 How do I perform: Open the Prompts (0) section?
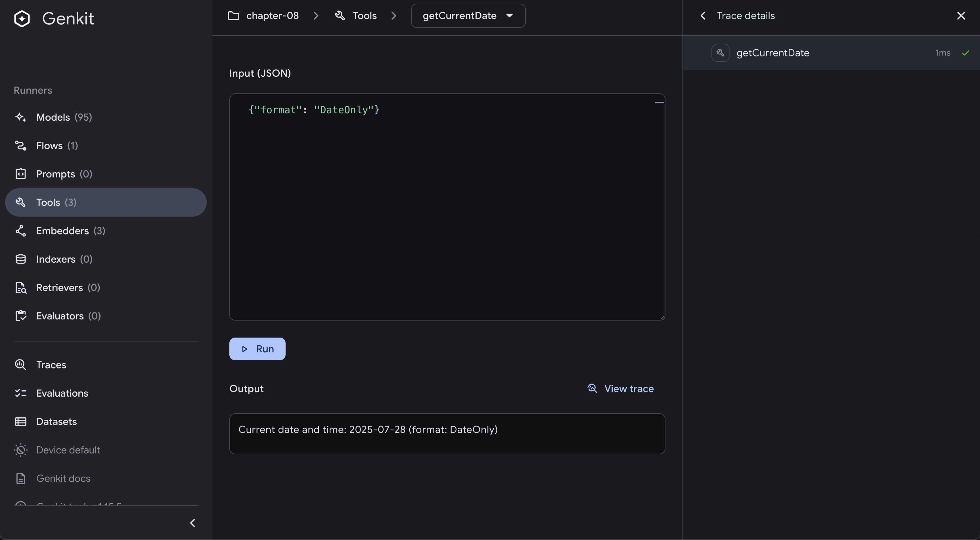click(x=106, y=174)
